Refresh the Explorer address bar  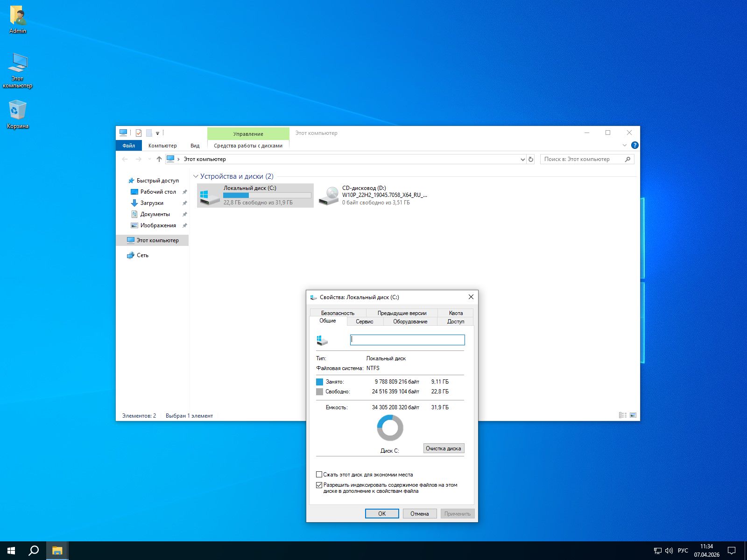coord(531,159)
